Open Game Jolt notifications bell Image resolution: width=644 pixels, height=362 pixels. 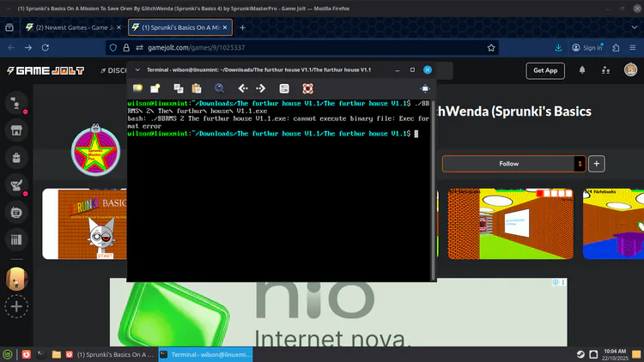click(x=582, y=70)
